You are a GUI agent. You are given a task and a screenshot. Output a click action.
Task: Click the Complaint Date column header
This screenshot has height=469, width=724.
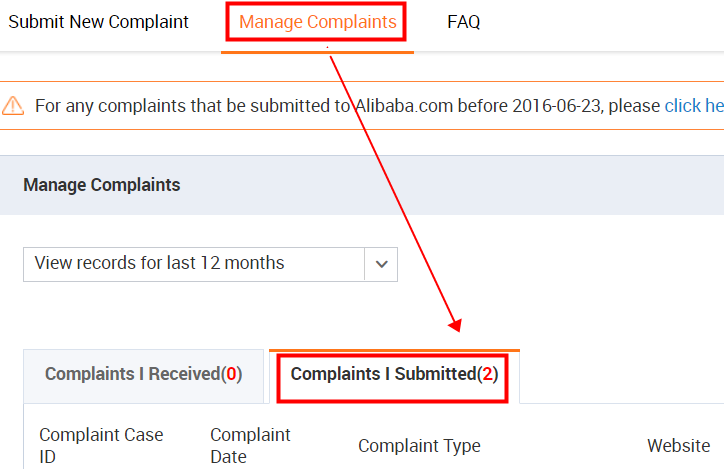(250, 446)
